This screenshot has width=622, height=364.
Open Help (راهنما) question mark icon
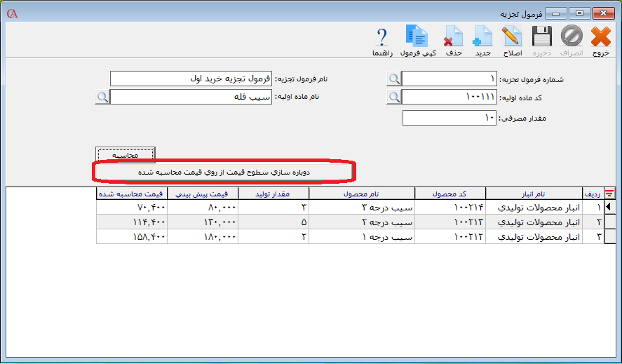(x=382, y=40)
